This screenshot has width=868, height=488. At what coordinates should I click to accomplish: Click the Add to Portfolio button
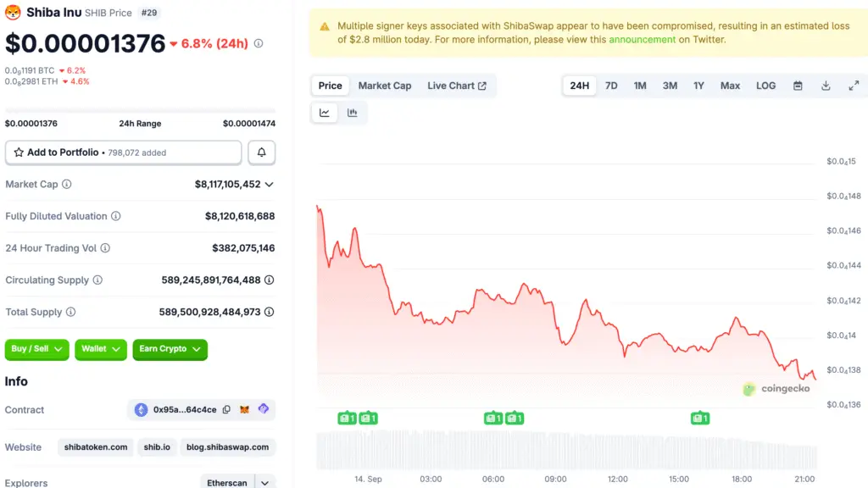click(x=124, y=152)
